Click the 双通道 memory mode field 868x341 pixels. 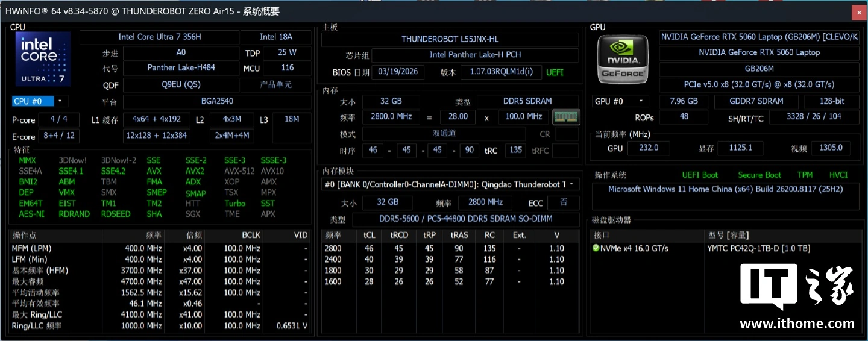[444, 134]
